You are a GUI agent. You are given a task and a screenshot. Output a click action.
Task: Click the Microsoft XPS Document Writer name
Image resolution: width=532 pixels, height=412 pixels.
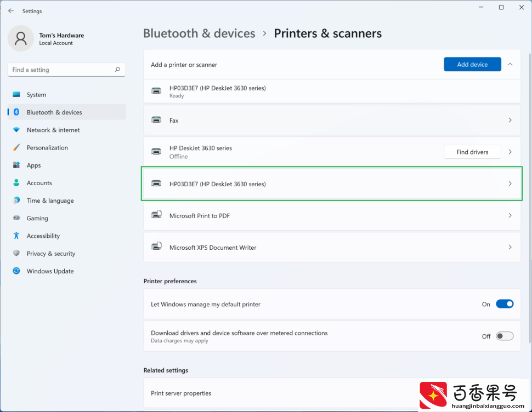213,247
